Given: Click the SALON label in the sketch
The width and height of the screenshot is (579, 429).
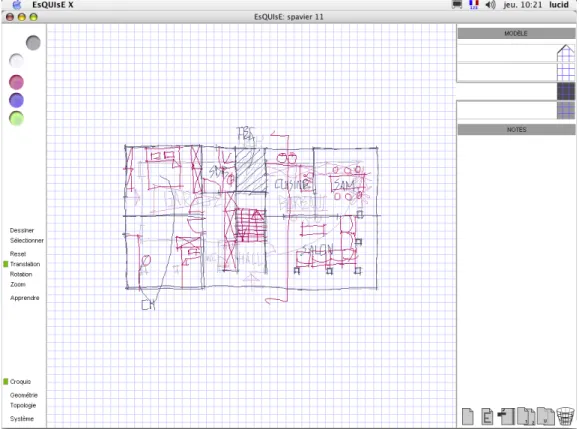Looking at the screenshot, I should 318,250.
